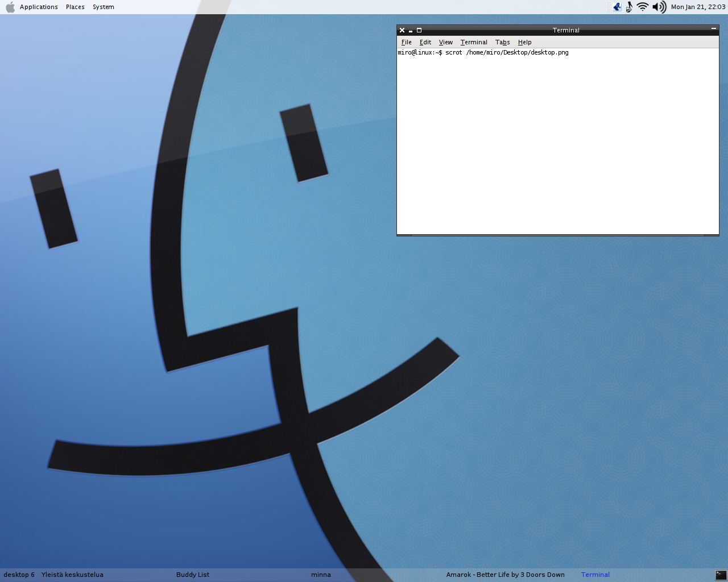This screenshot has width=728, height=582.
Task: Show the calendar from the clock
Action: click(698, 7)
